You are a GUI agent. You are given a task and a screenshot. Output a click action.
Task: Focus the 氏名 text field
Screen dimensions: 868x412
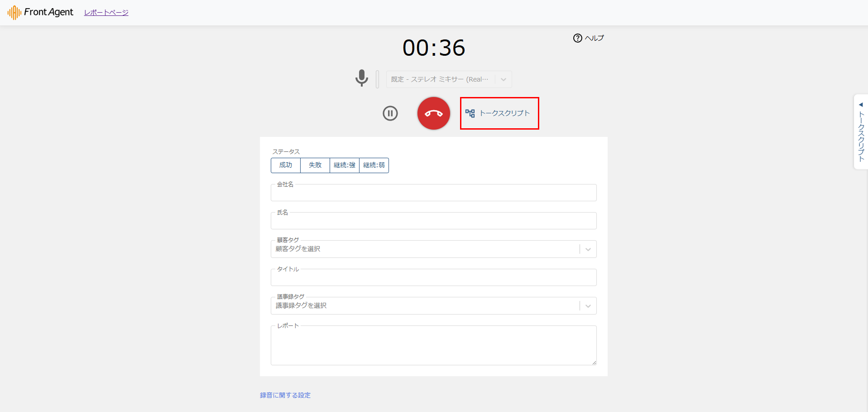point(433,222)
